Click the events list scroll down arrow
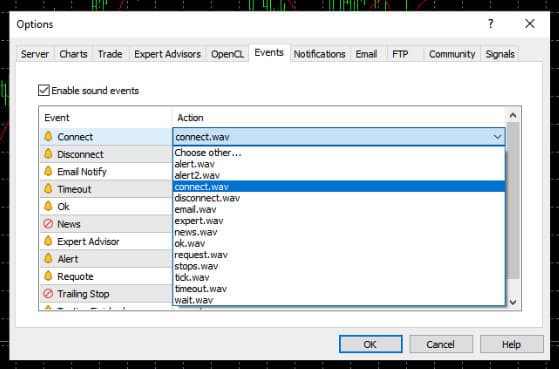This screenshot has width=559, height=369. pyautogui.click(x=513, y=302)
